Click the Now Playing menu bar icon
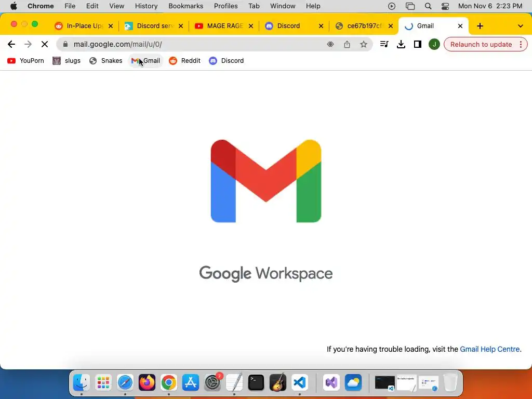The height and width of the screenshot is (399, 532). coord(392,6)
